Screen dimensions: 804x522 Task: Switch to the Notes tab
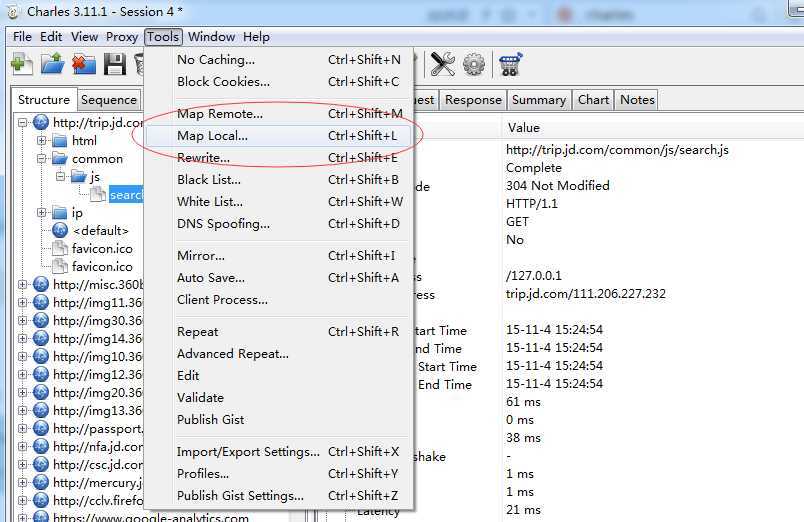coord(637,99)
